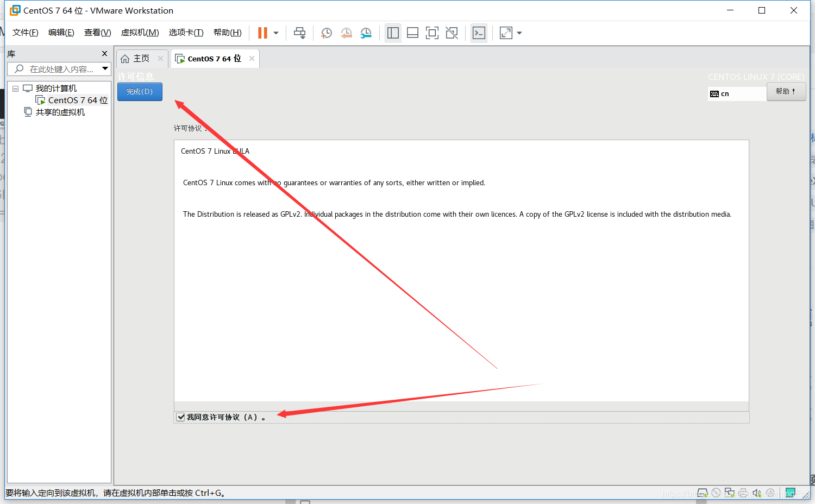The height and width of the screenshot is (504, 815).
Task: Click the VMware Workstation title bar icon
Action: tap(15, 10)
